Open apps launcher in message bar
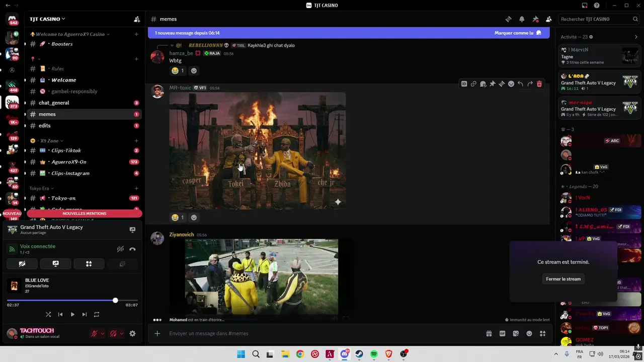 pos(542,333)
